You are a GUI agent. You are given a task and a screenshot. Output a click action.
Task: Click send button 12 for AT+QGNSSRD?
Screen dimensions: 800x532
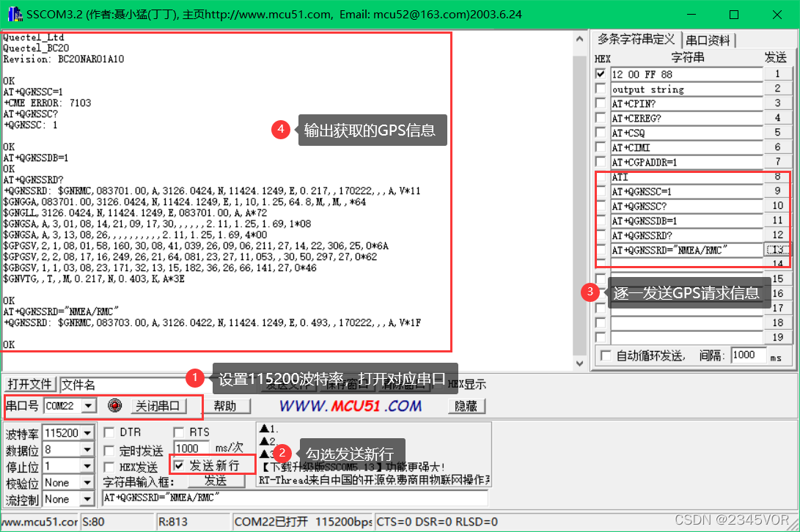point(777,235)
